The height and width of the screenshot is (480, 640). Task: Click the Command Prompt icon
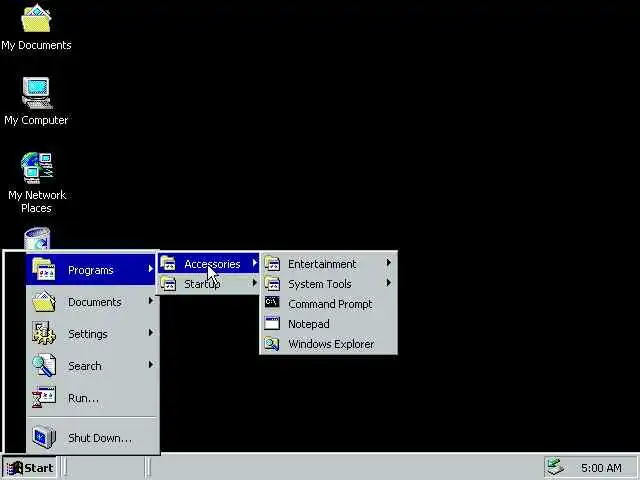click(x=272, y=303)
